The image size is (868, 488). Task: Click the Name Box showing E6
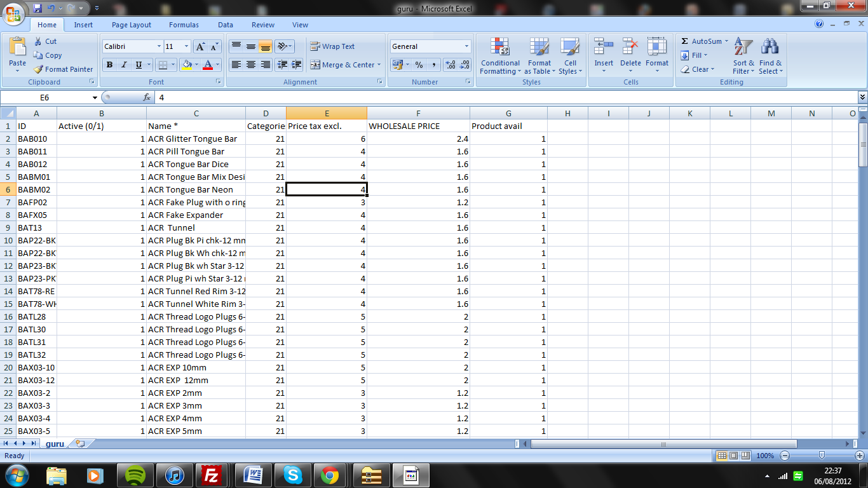46,97
